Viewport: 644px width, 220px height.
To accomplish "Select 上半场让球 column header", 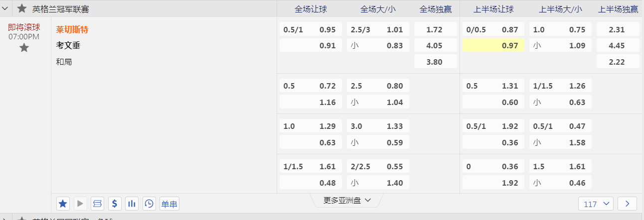I will coord(493,9).
